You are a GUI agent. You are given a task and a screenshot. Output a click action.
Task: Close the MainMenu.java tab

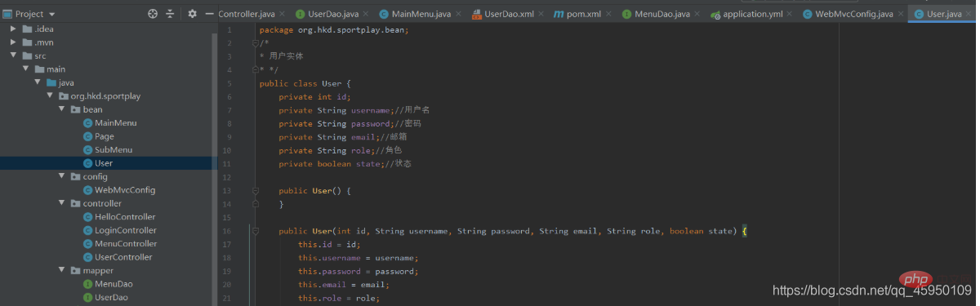(458, 15)
